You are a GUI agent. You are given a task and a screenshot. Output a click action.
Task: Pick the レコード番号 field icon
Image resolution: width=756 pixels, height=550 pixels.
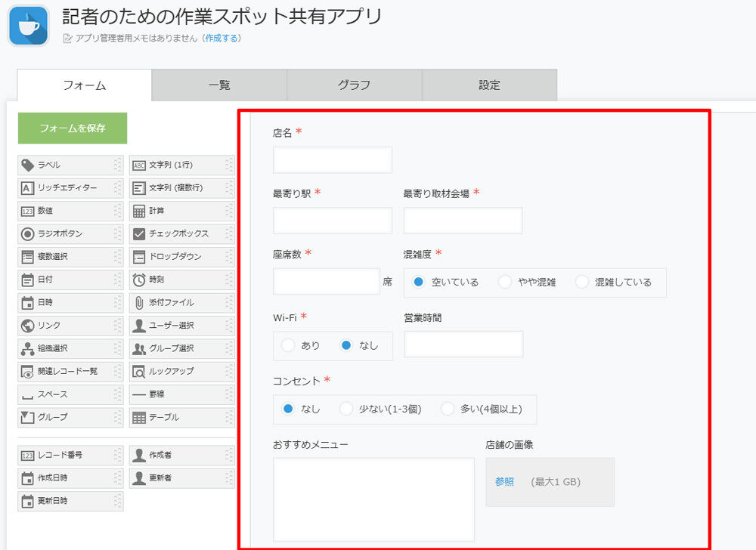[x=27, y=455]
